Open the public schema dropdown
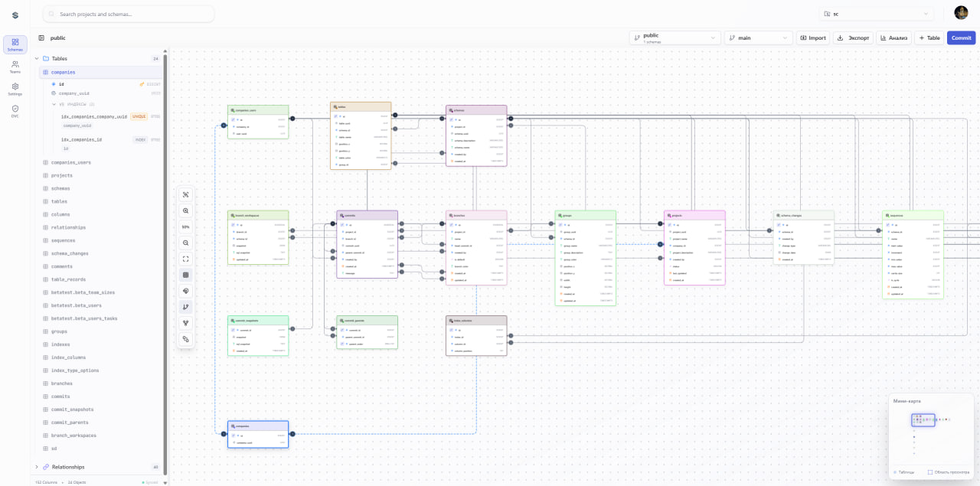Image resolution: width=980 pixels, height=486 pixels. click(x=675, y=38)
